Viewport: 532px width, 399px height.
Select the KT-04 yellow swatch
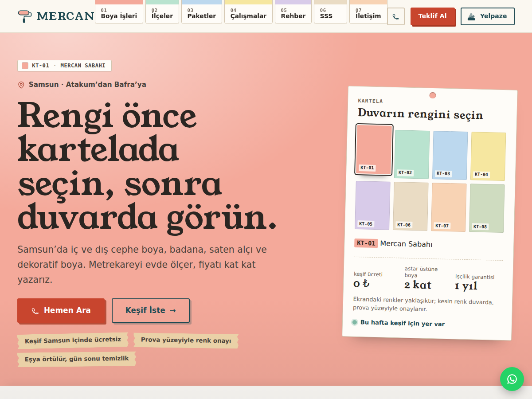coord(488,156)
